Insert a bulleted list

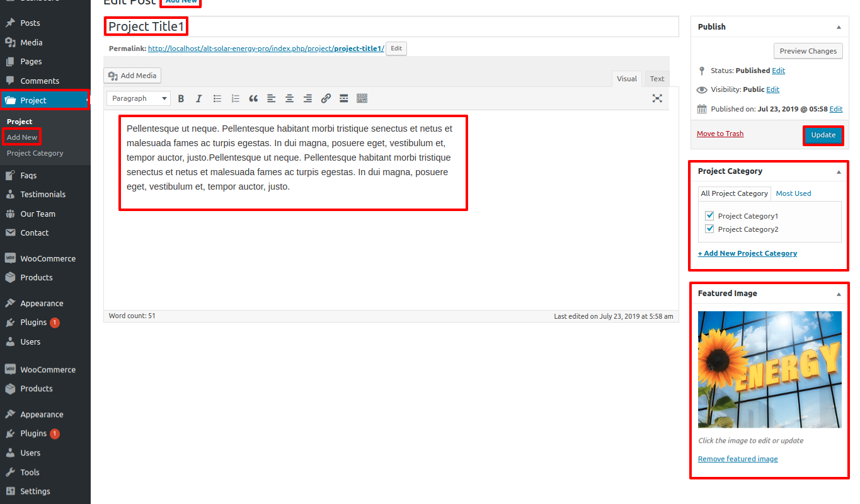[217, 98]
